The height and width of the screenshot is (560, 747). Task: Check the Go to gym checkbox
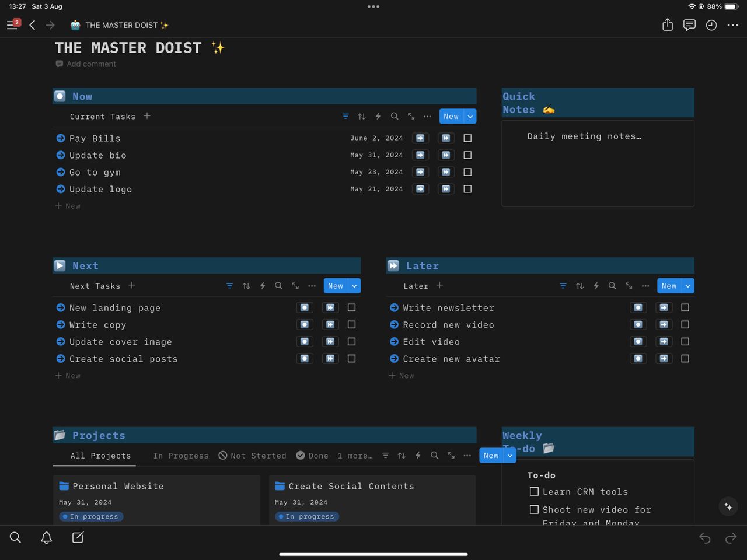click(467, 172)
